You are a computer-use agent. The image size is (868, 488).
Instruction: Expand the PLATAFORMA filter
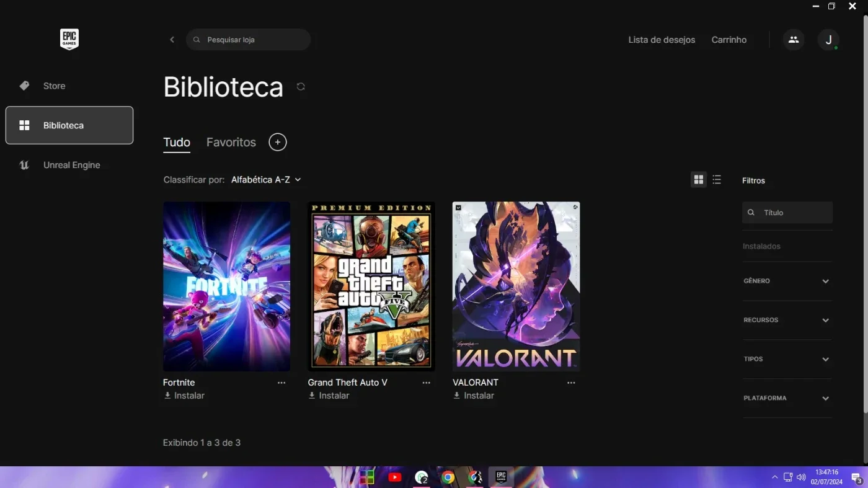tap(787, 398)
